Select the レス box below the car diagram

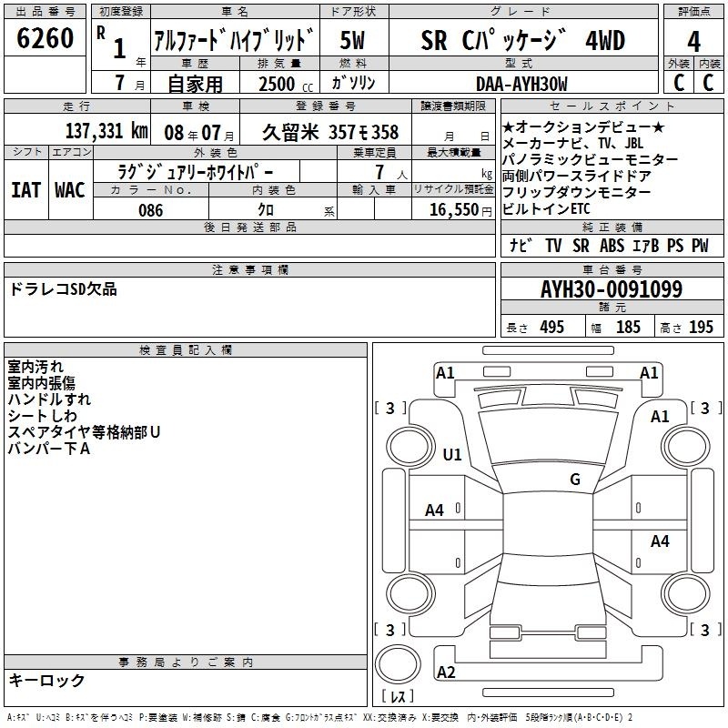[x=396, y=698]
